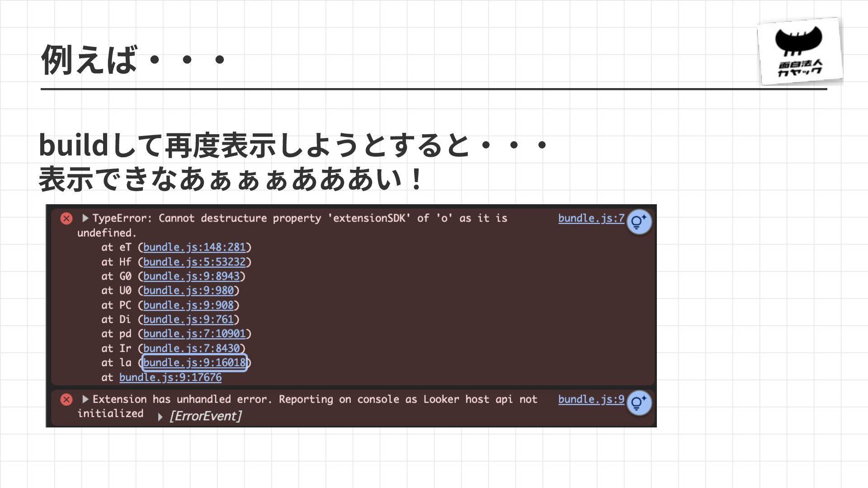
Task: Expand the ErrorEvent object
Action: [160, 417]
